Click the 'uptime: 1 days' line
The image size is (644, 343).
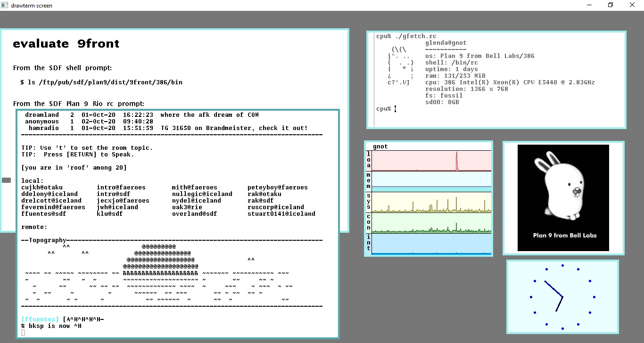pyautogui.click(x=452, y=69)
